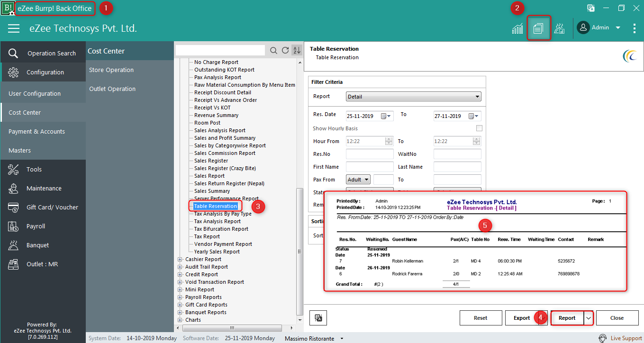This screenshot has height=343, width=644.
Task: Open the Report button dropdown arrow
Action: (x=588, y=318)
